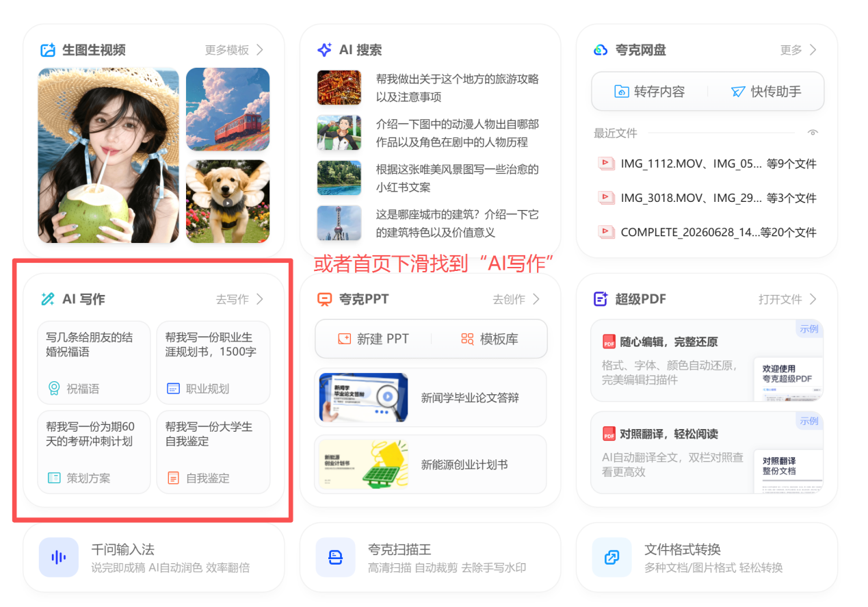This screenshot has width=868, height=607.
Task: Click the AI 写作 pen icon
Action: 48,299
